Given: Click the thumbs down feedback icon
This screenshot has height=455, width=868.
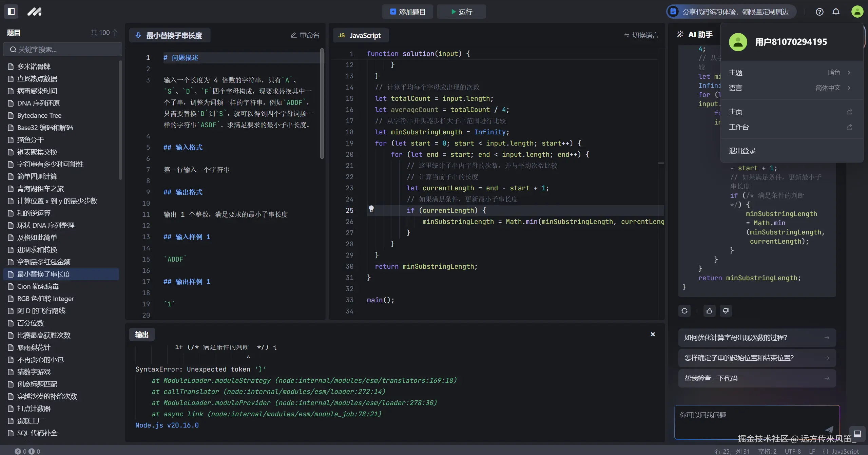Looking at the screenshot, I should 726,311.
